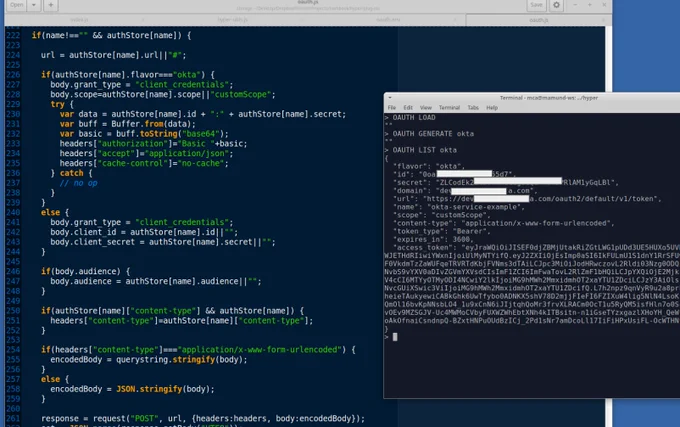This screenshot has width=680, height=427.
Task: Open the Terminal window menu arrow icon
Action: pyautogui.click(x=390, y=98)
